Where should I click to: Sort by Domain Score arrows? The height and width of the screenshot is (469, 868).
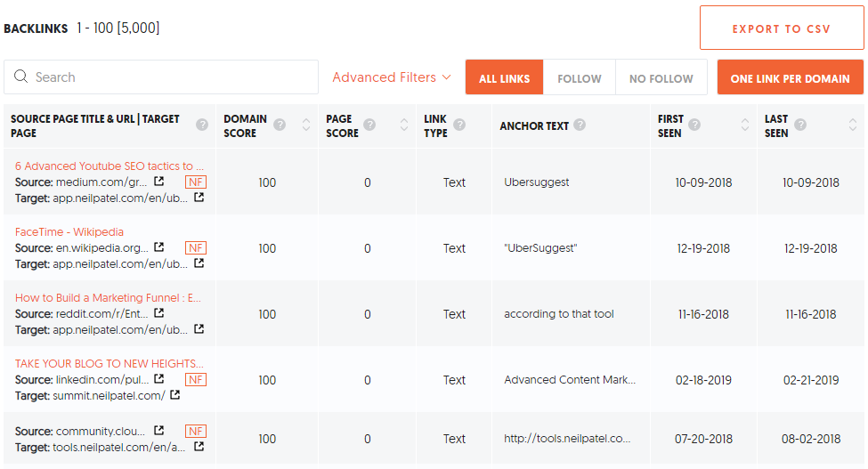tap(305, 125)
